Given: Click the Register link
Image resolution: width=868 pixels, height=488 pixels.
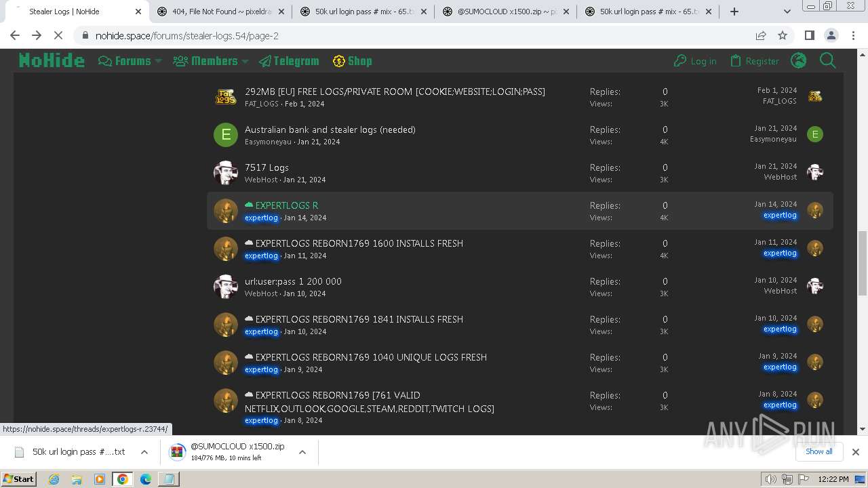Looking at the screenshot, I should coord(755,61).
